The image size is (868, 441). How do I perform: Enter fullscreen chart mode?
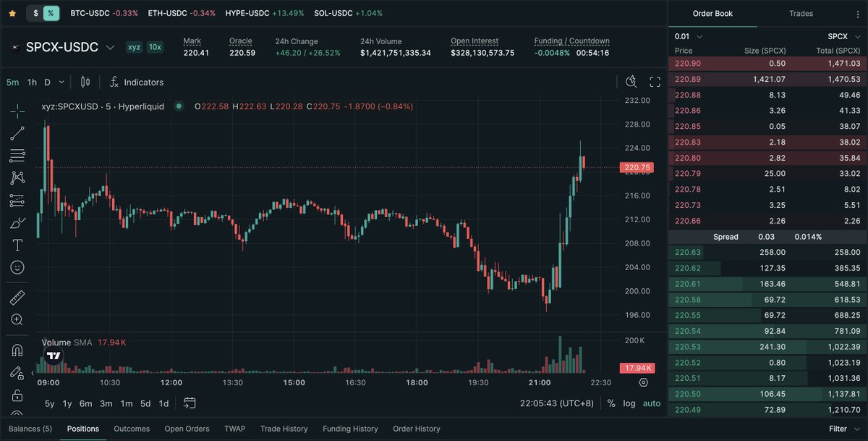[x=655, y=82]
